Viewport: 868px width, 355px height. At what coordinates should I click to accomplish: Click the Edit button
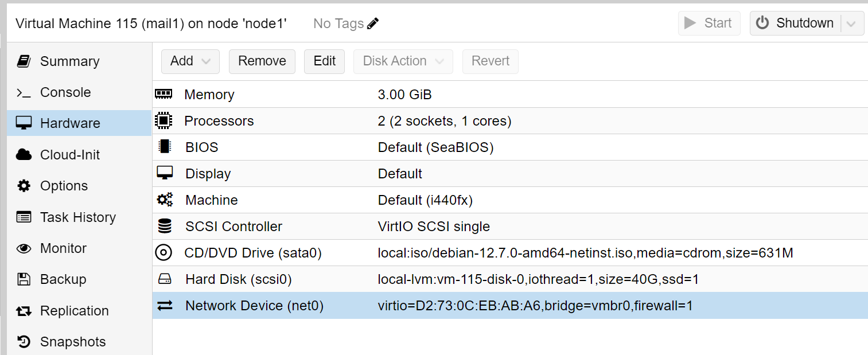click(324, 61)
